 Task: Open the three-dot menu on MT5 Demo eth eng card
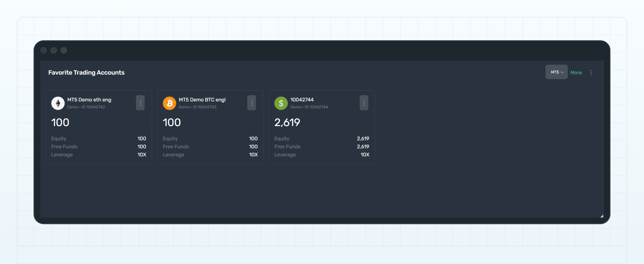140,103
